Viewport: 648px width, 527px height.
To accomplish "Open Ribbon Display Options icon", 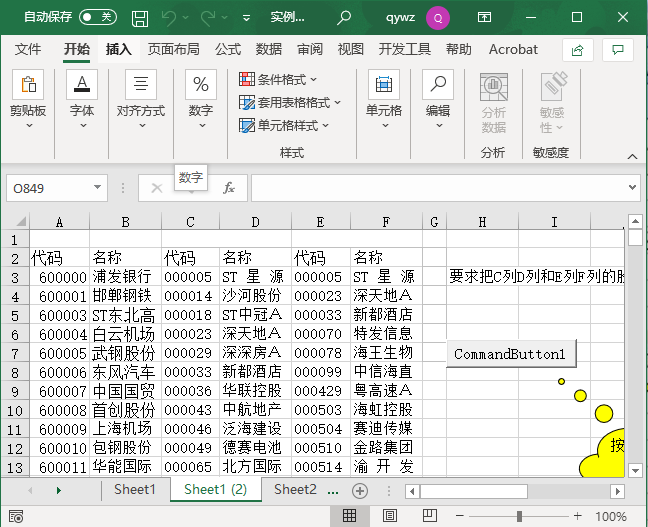I will tap(484, 17).
